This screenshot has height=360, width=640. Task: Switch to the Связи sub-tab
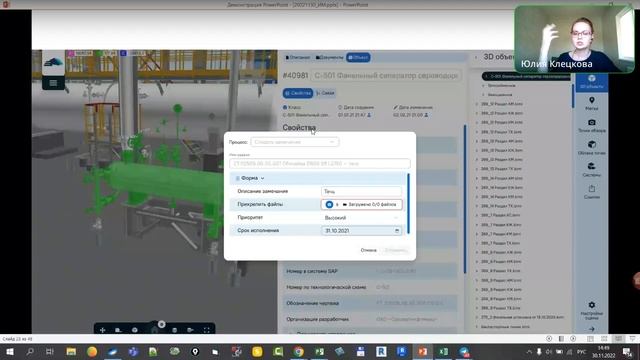point(325,93)
